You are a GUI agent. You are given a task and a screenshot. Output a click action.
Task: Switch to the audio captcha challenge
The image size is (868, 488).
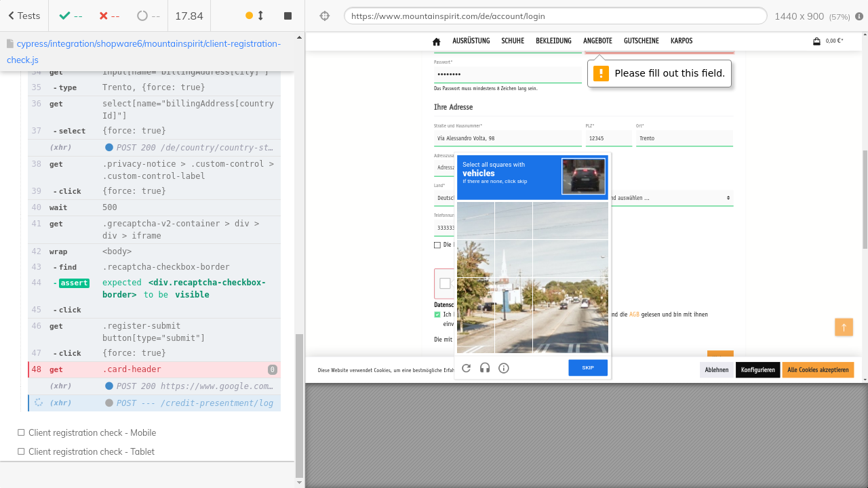tap(485, 368)
